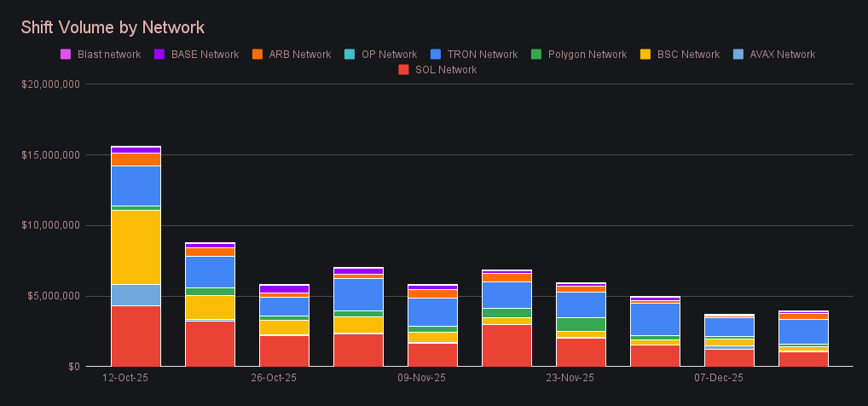Select the yellow BSC segment in the 12-Oct-25 bar
This screenshot has height=406, width=868.
point(136,246)
